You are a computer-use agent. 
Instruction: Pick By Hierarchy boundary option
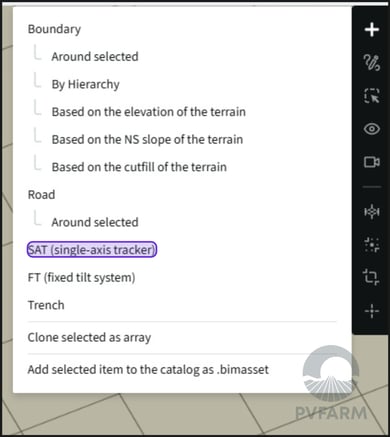click(86, 84)
